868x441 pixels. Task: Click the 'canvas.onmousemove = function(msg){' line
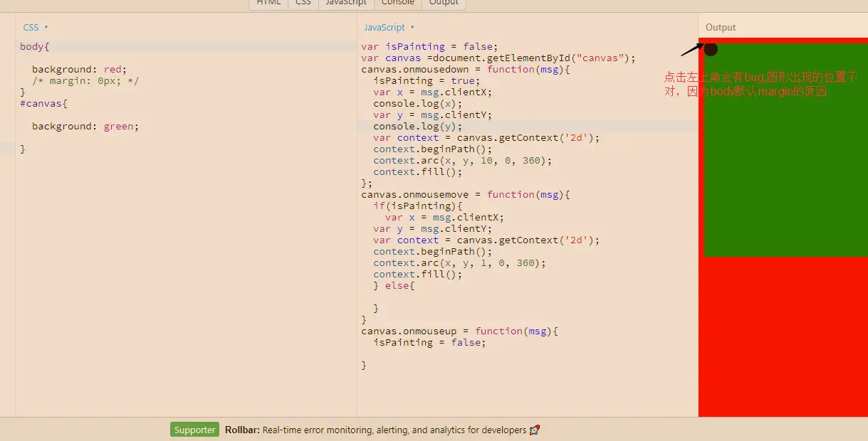[466, 194]
